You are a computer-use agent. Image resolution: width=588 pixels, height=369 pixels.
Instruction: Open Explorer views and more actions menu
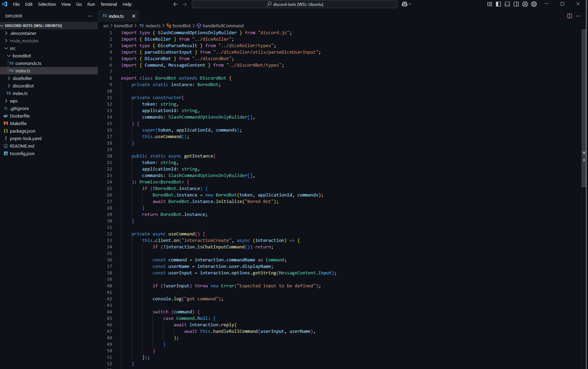90,16
